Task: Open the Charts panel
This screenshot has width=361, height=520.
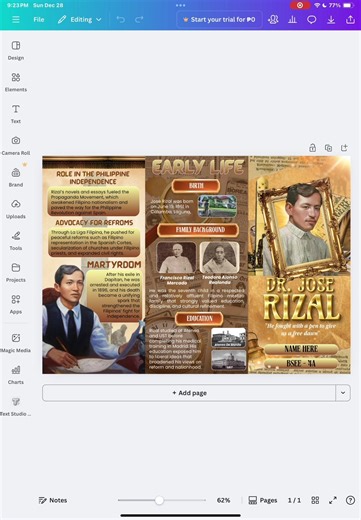Action: [x=16, y=375]
